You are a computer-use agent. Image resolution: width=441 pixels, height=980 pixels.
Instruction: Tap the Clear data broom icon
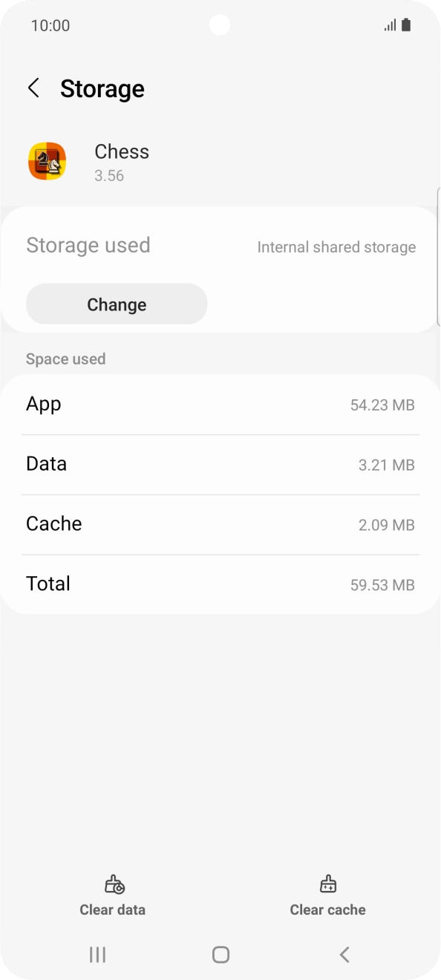point(112,885)
